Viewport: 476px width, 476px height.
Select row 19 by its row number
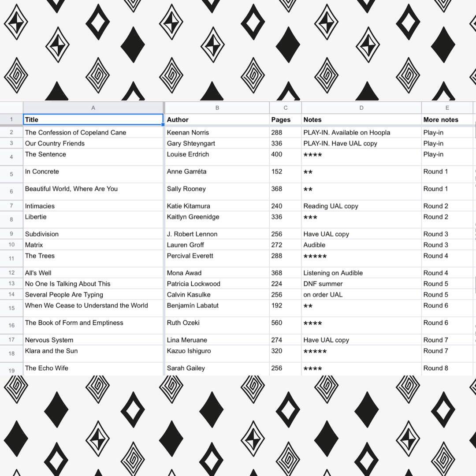11,370
